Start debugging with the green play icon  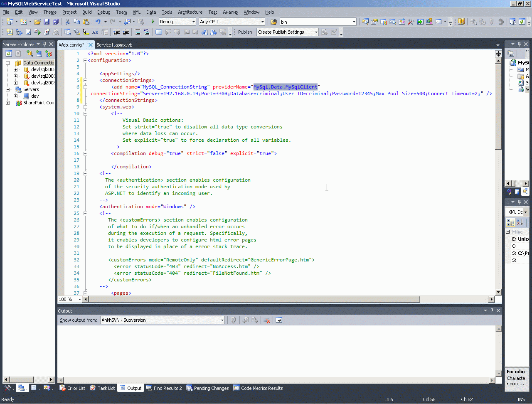pyautogui.click(x=153, y=22)
